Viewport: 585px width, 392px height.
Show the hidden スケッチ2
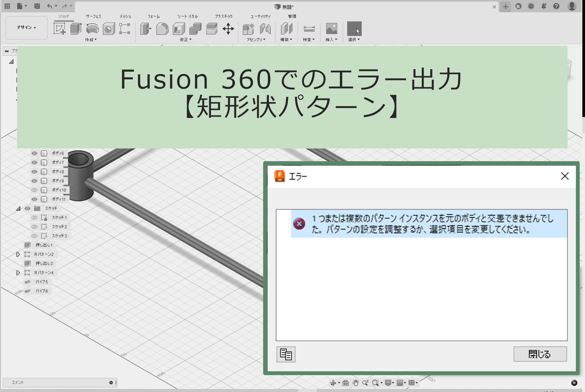tap(34, 227)
